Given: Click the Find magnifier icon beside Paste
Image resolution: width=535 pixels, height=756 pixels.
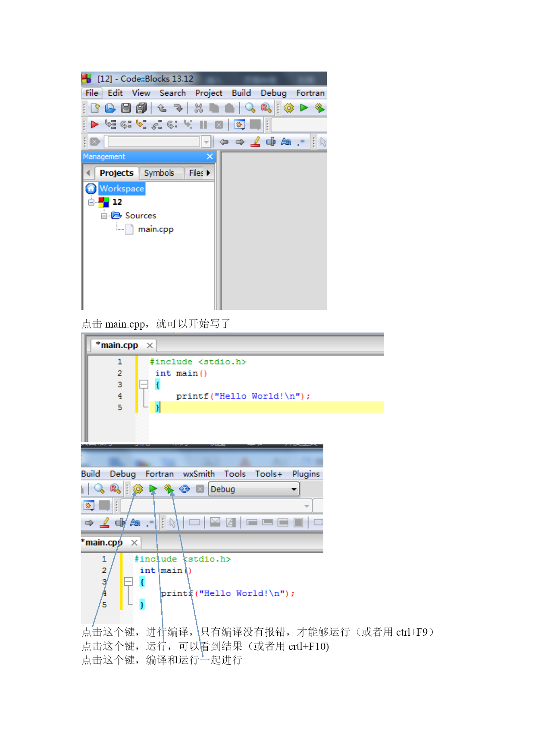Looking at the screenshot, I should (250, 108).
